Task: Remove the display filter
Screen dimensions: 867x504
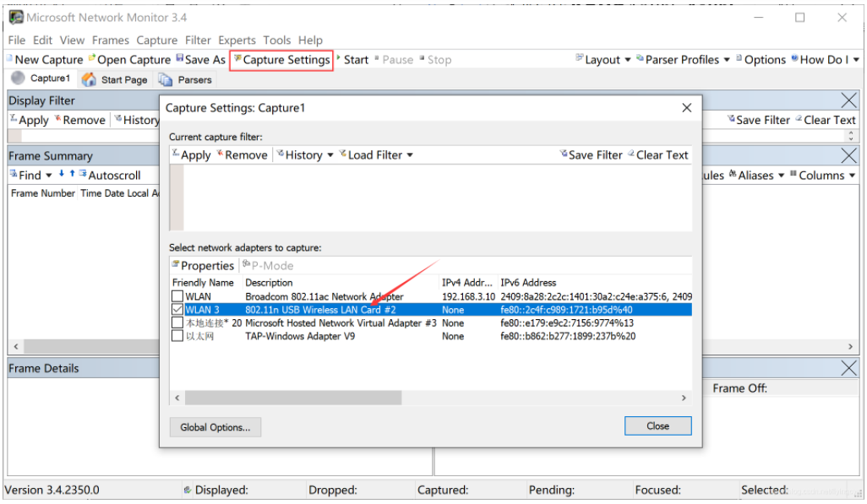Action: [79, 120]
